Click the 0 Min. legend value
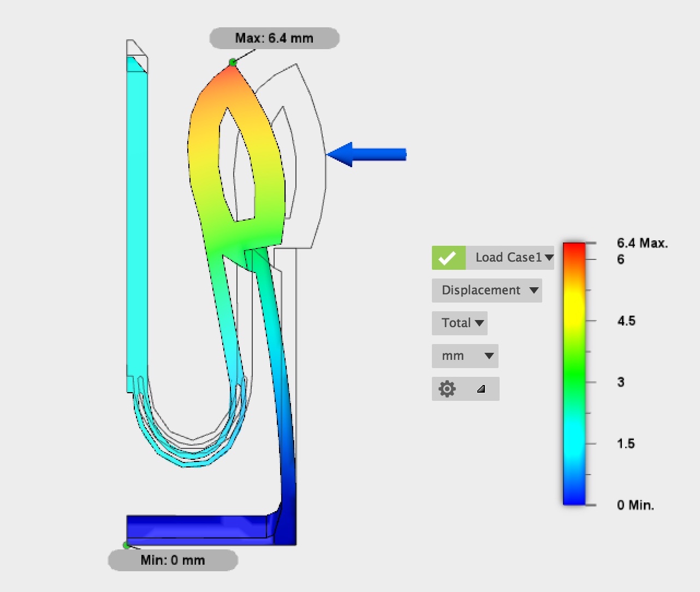This screenshot has width=700, height=592. pyautogui.click(x=635, y=505)
